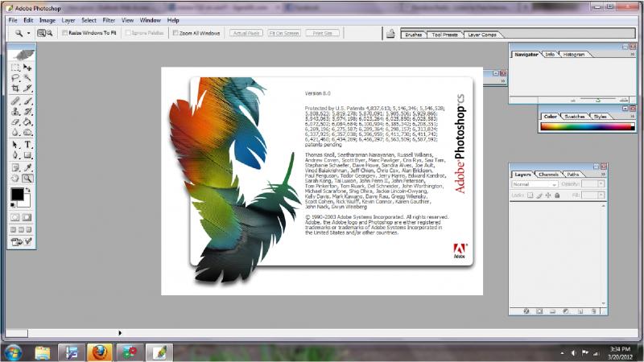This screenshot has height=362, width=644.
Task: Click add layer style icon
Action: (x=526, y=311)
